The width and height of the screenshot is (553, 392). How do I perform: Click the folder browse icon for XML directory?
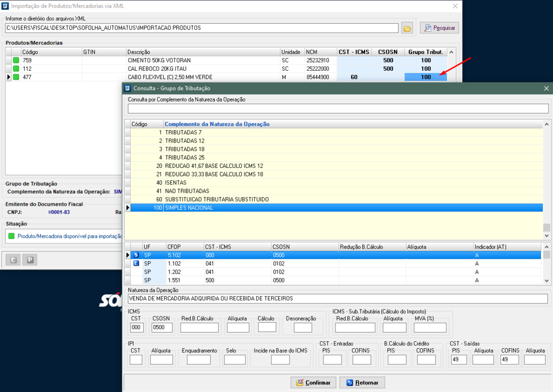coord(407,28)
